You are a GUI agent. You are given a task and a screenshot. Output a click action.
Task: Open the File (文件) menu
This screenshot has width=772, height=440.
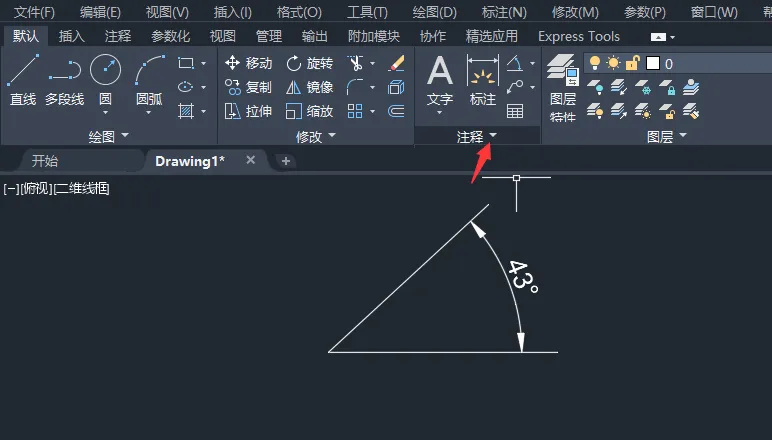[x=34, y=12]
